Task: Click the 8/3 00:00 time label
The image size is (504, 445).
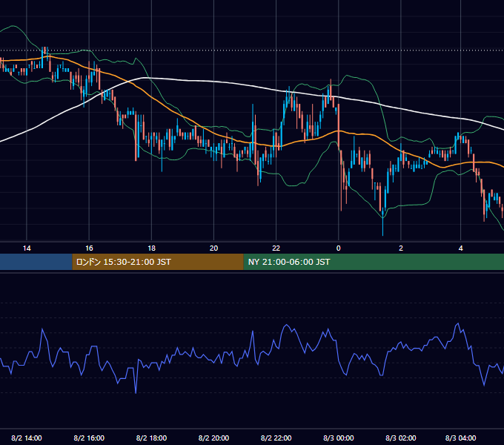Action: 339,438
